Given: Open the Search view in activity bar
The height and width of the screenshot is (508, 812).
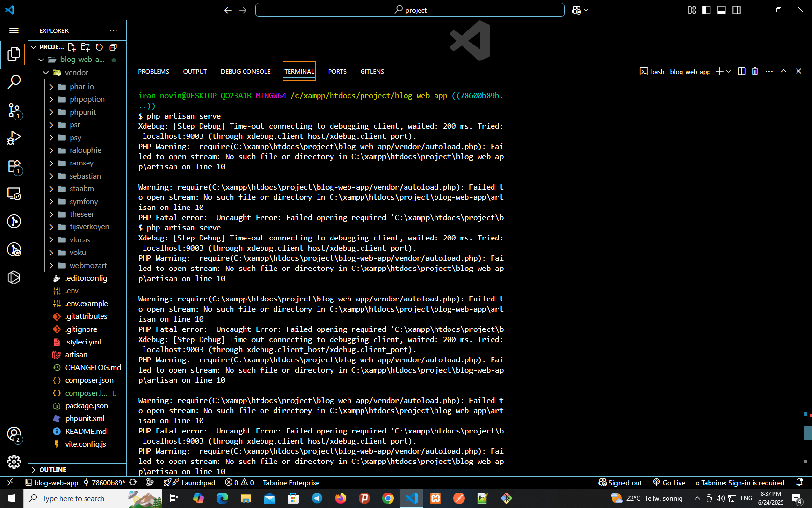Looking at the screenshot, I should click(14, 82).
